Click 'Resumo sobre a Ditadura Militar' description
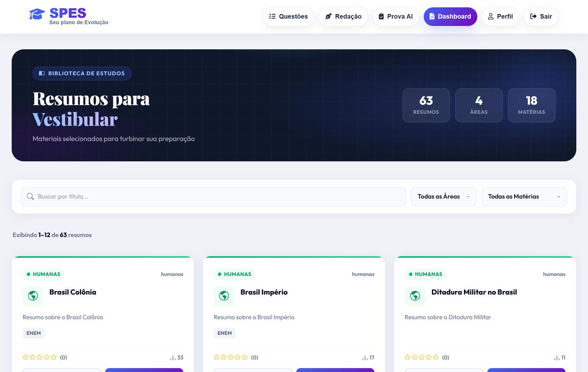 click(448, 317)
